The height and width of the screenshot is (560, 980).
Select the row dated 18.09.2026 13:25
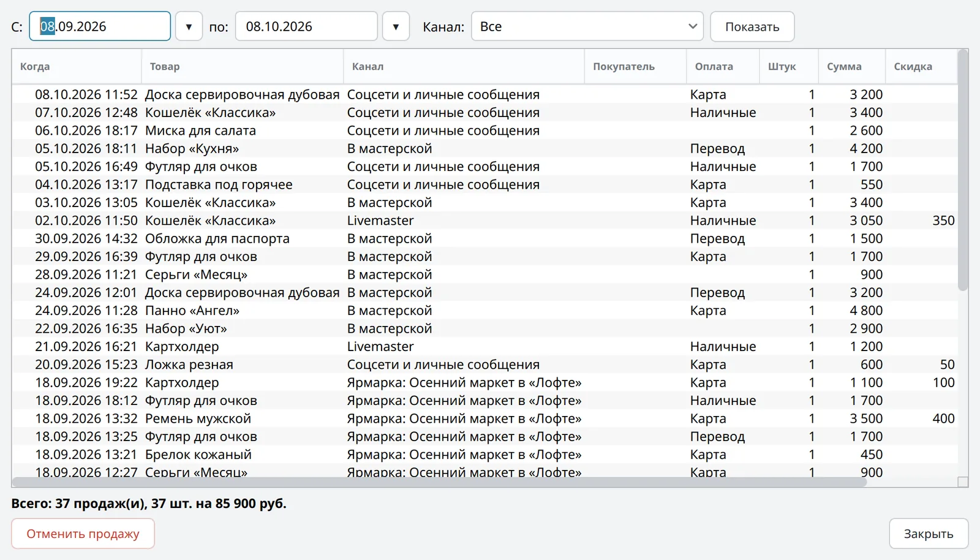tap(484, 436)
